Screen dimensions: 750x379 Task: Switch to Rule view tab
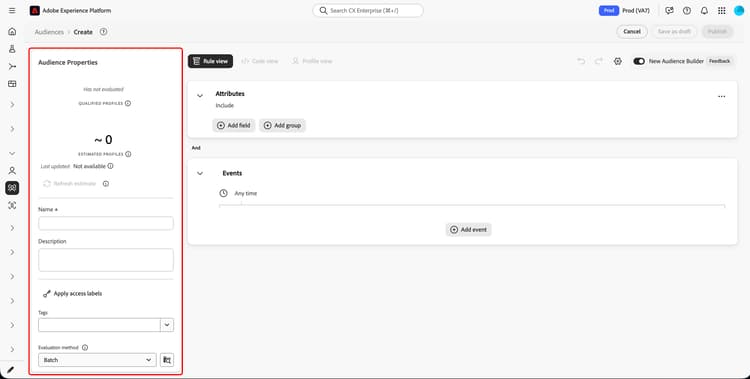point(210,61)
